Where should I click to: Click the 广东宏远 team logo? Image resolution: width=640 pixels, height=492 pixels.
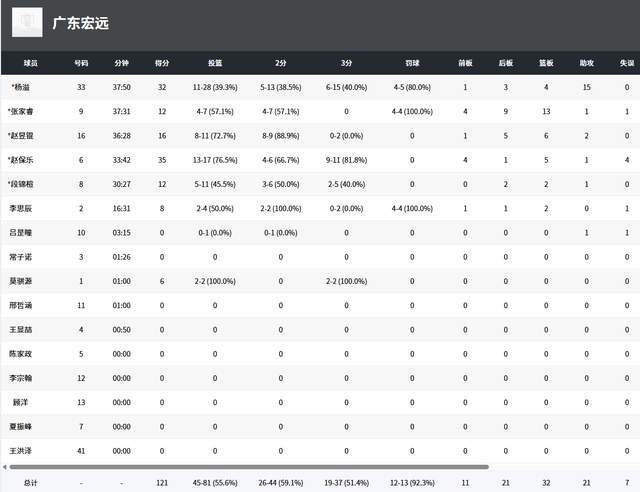(27, 22)
